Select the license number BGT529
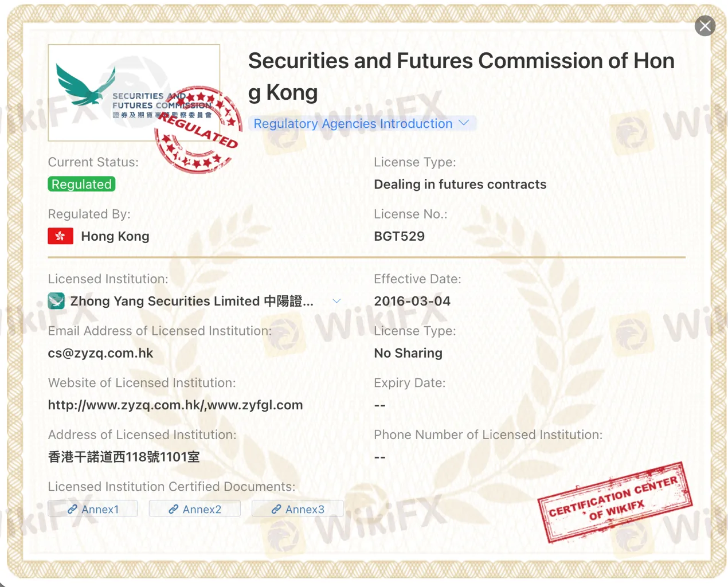728x587 pixels. click(399, 236)
